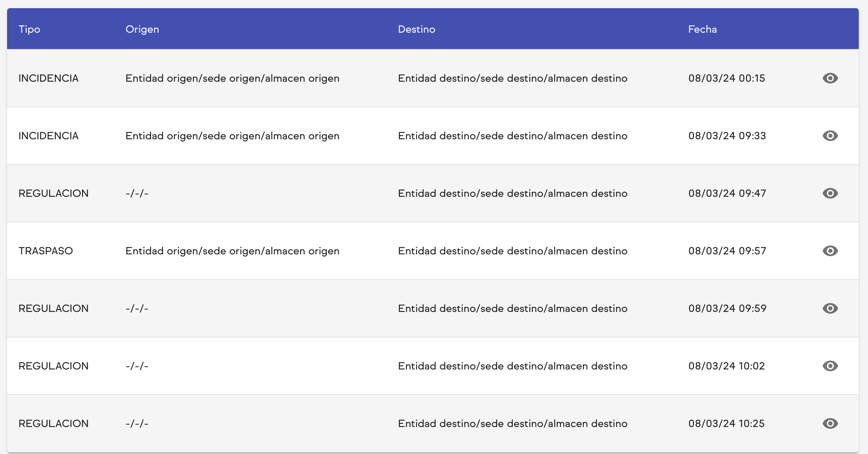Click the Tipo column header

pos(30,29)
